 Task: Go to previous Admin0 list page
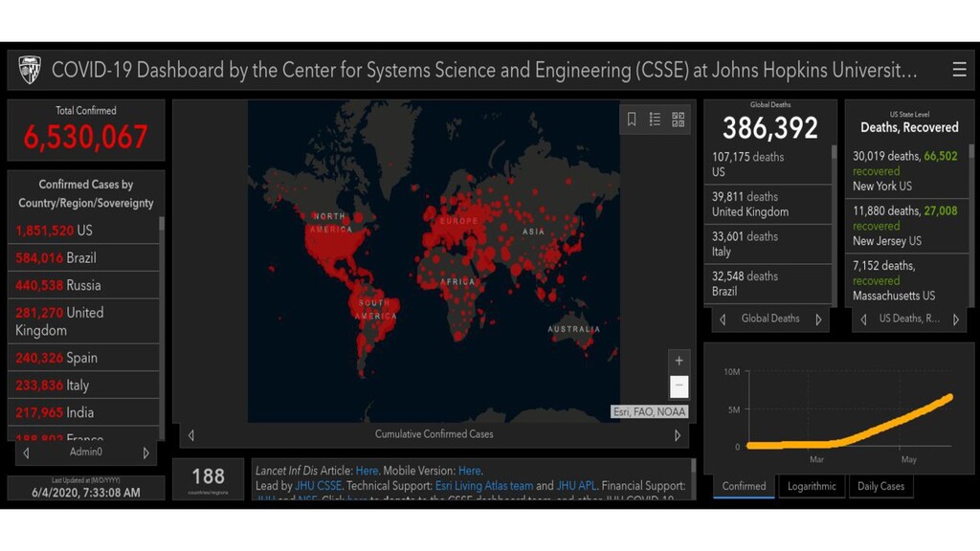click(26, 452)
